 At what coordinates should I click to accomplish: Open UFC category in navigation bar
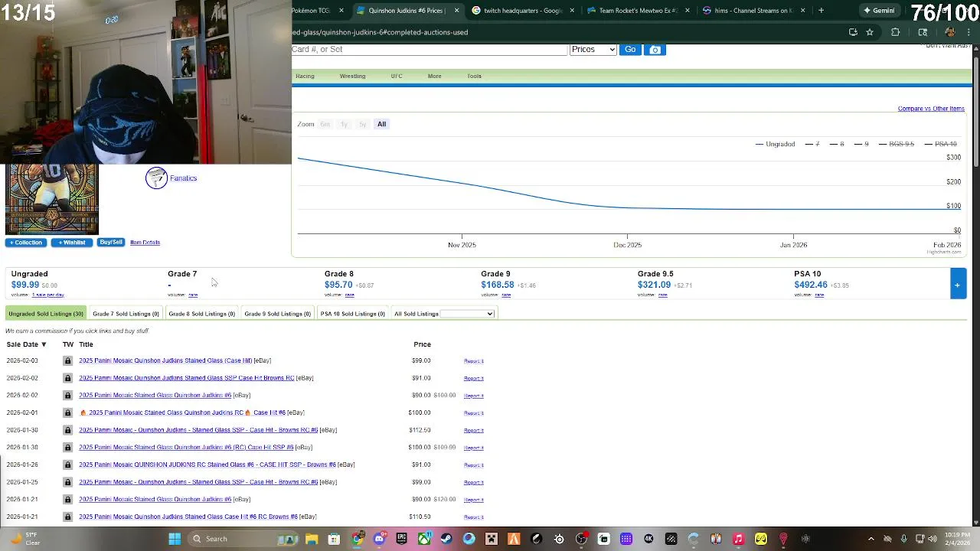pyautogui.click(x=396, y=76)
